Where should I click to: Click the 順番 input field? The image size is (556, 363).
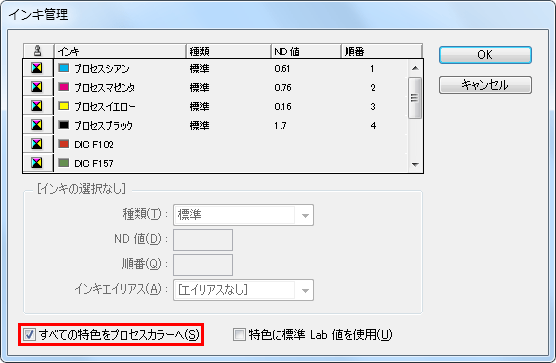pos(203,265)
